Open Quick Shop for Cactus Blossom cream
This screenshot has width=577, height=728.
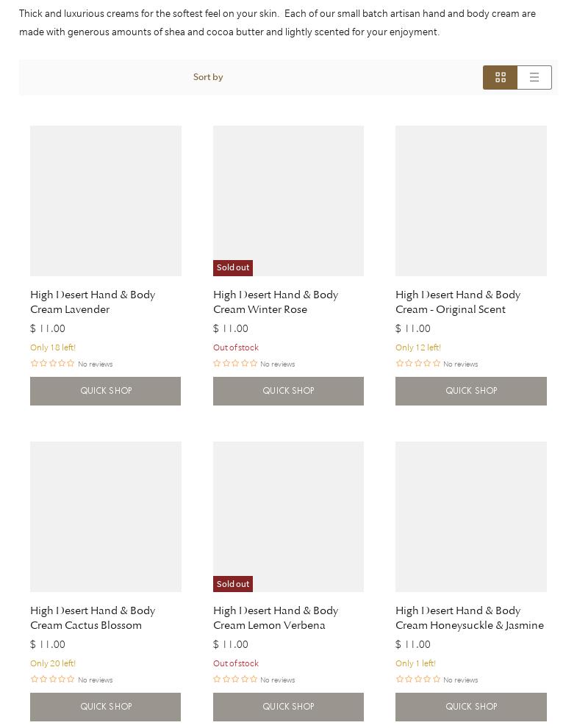click(105, 707)
